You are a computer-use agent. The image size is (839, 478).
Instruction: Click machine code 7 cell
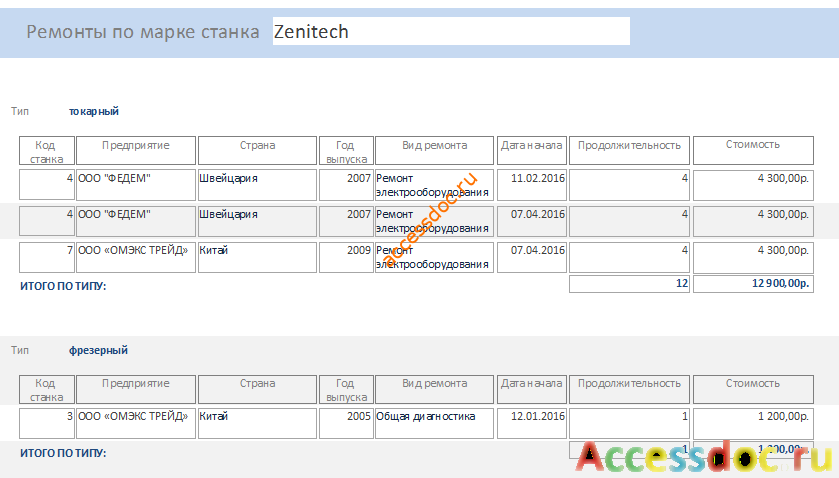47,257
